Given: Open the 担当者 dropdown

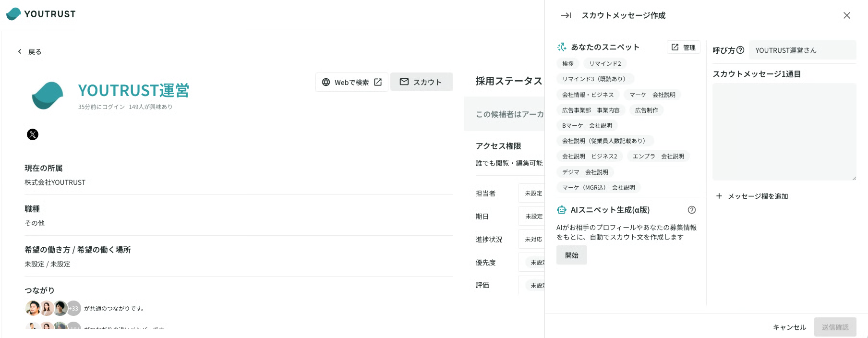Looking at the screenshot, I should click(x=531, y=193).
